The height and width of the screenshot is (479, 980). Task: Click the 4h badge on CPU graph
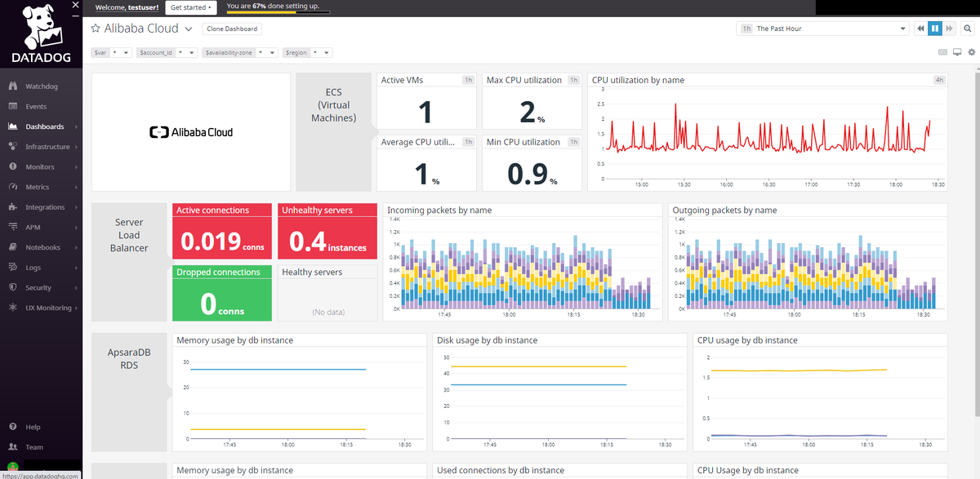click(x=939, y=80)
